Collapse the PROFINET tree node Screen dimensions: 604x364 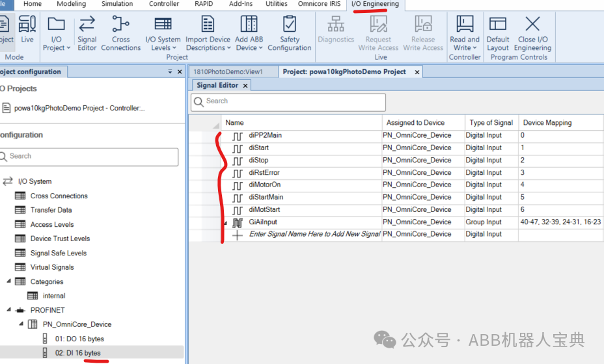pos(9,309)
